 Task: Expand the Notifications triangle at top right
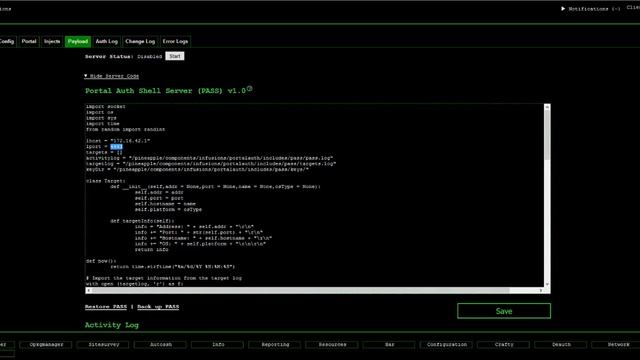coord(563,8)
